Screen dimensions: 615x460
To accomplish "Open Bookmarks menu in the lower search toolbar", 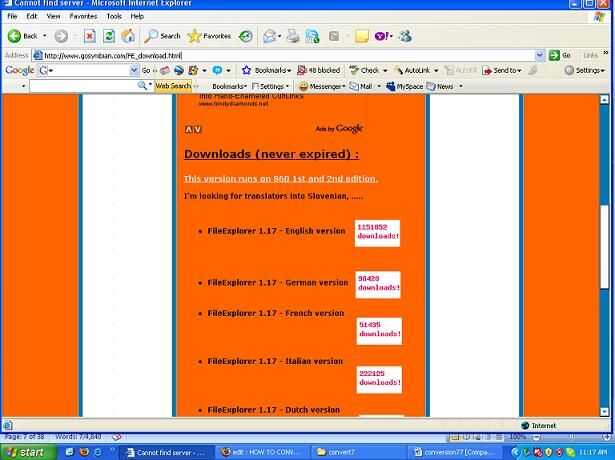I will [229, 86].
